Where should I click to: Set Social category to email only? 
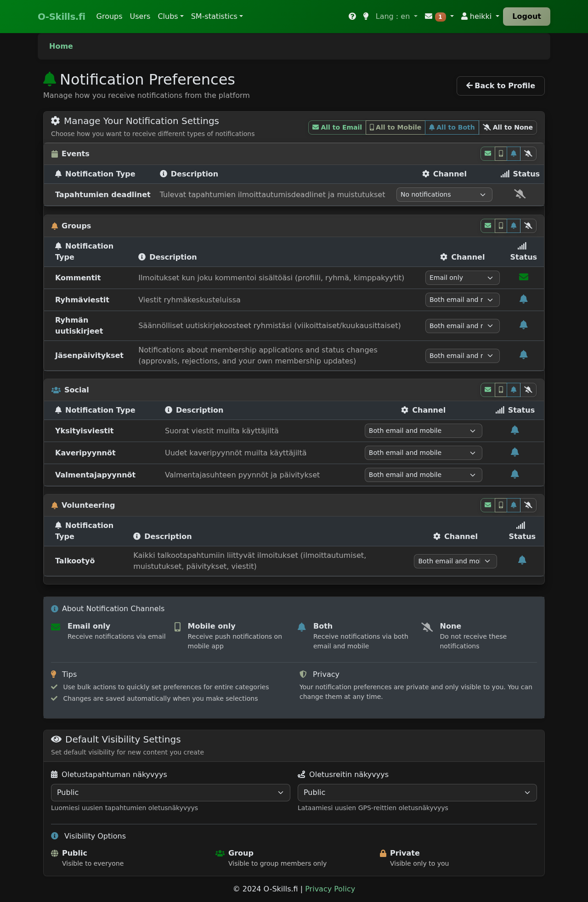point(488,390)
